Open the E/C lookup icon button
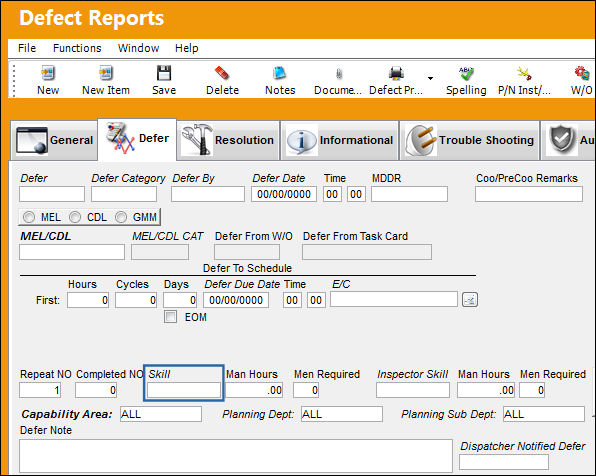 tap(470, 300)
